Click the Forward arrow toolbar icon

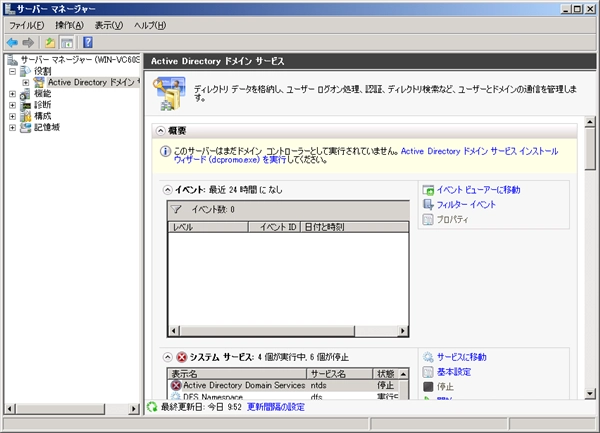click(28, 42)
